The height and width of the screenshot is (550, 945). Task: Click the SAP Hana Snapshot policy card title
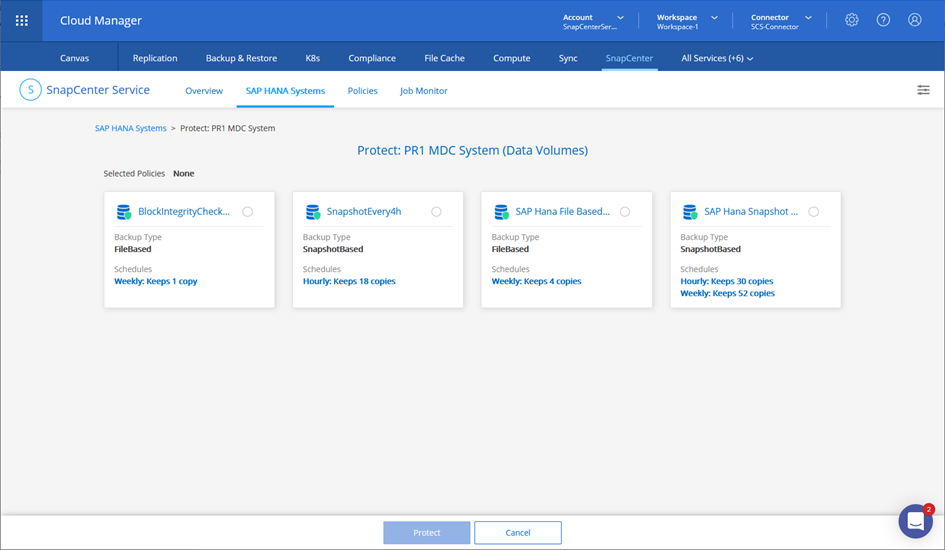pyautogui.click(x=751, y=212)
